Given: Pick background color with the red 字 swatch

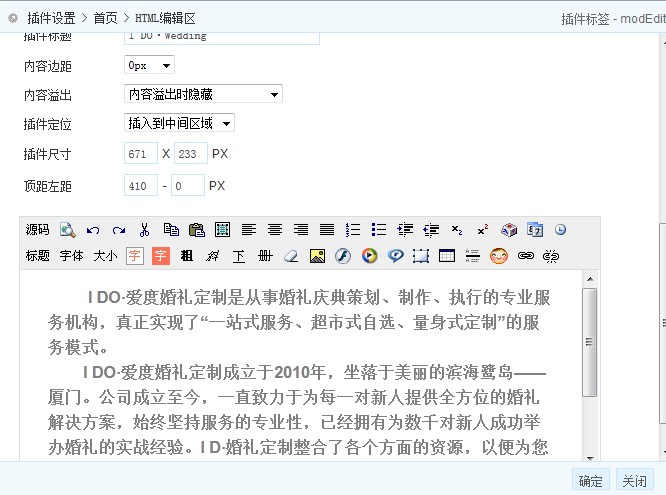Looking at the screenshot, I should [161, 256].
